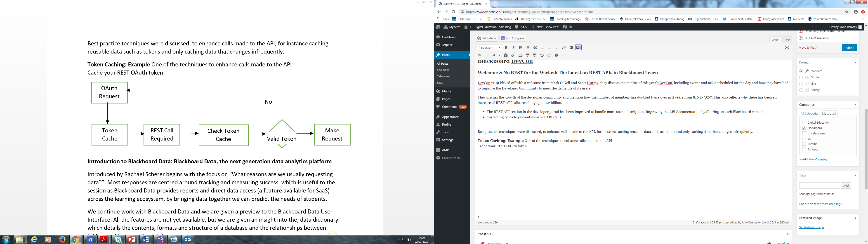The height and width of the screenshot is (244, 868).
Task: Insert Read More tag
Action: click(x=571, y=48)
